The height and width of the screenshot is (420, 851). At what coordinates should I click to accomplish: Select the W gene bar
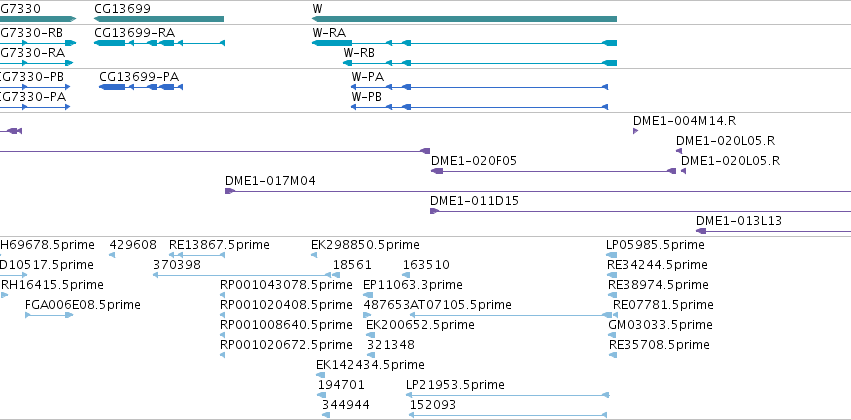(465, 19)
